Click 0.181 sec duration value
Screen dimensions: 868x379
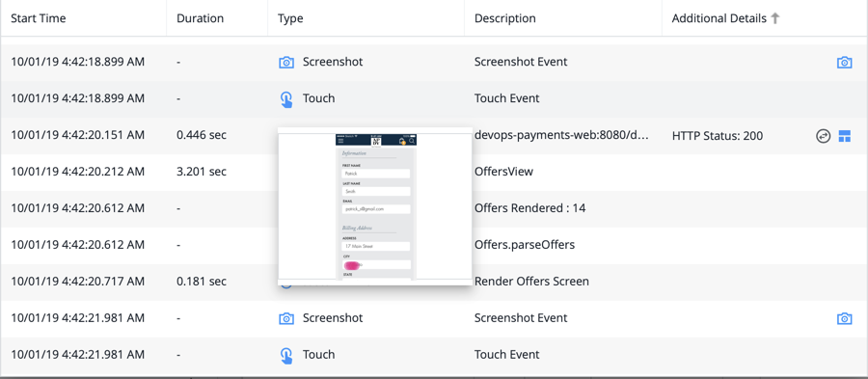click(x=202, y=281)
